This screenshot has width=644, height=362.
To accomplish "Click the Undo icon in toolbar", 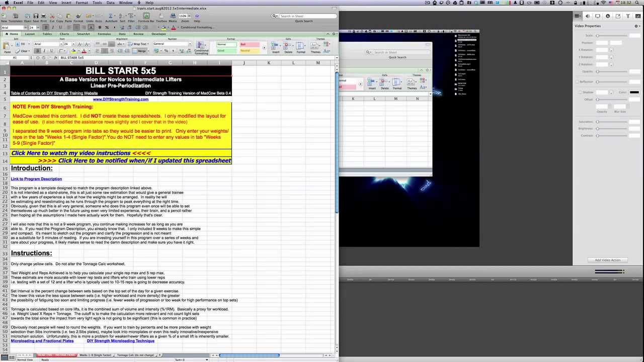I will (89, 16).
